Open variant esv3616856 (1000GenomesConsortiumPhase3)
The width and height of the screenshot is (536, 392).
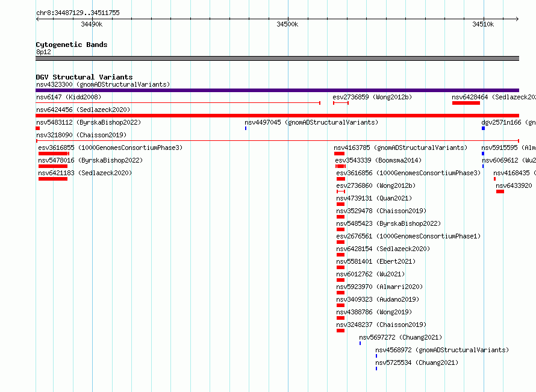408,173
